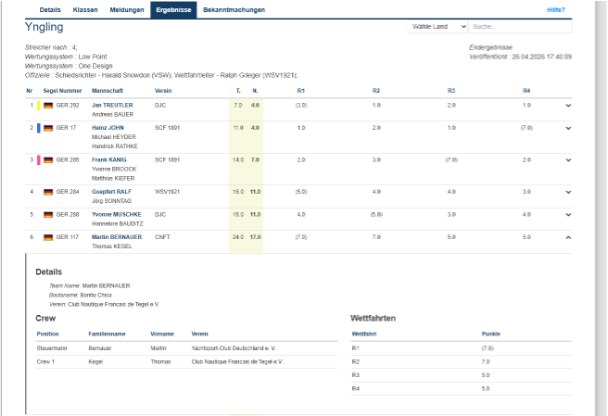Viewport: 608px width, 416px height.
Task: Open the 'Wähle Land' country dropdown
Action: (438, 27)
